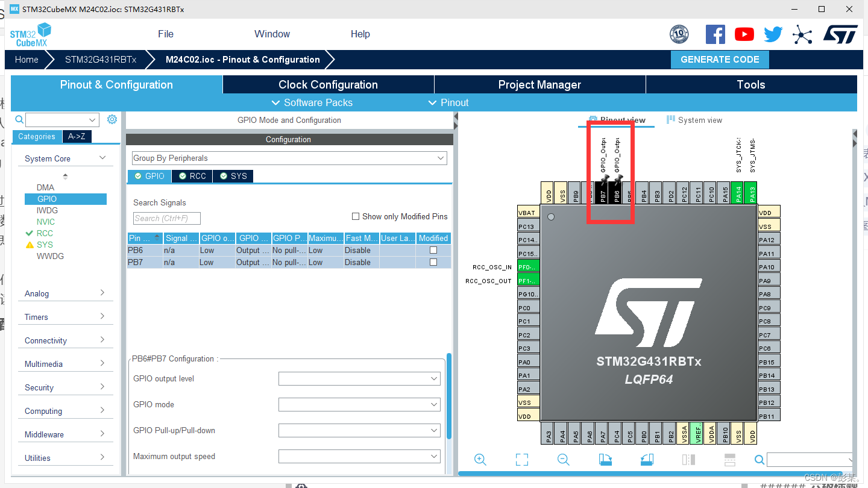
Task: Open the ST Twitter page icon
Action: coord(773,34)
